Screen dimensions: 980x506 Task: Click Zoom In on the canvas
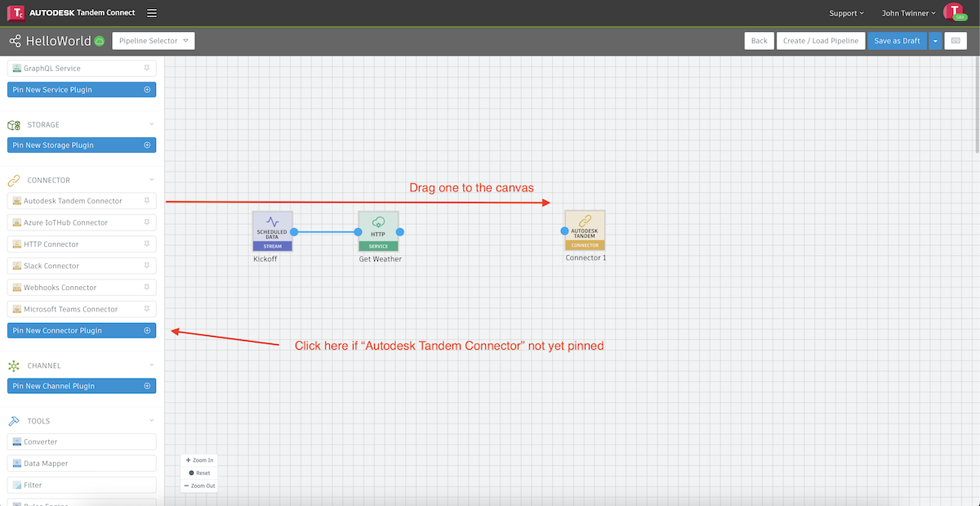pos(199,460)
